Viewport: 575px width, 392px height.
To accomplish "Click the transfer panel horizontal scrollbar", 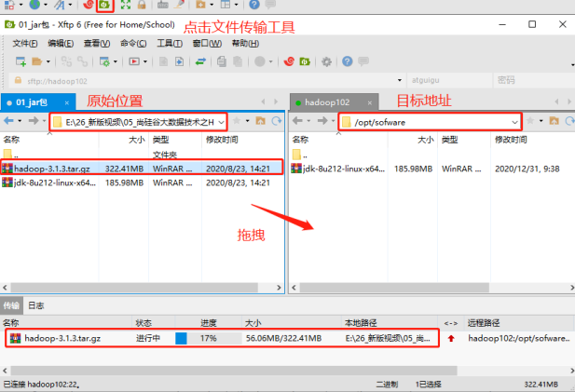I will click(234, 371).
